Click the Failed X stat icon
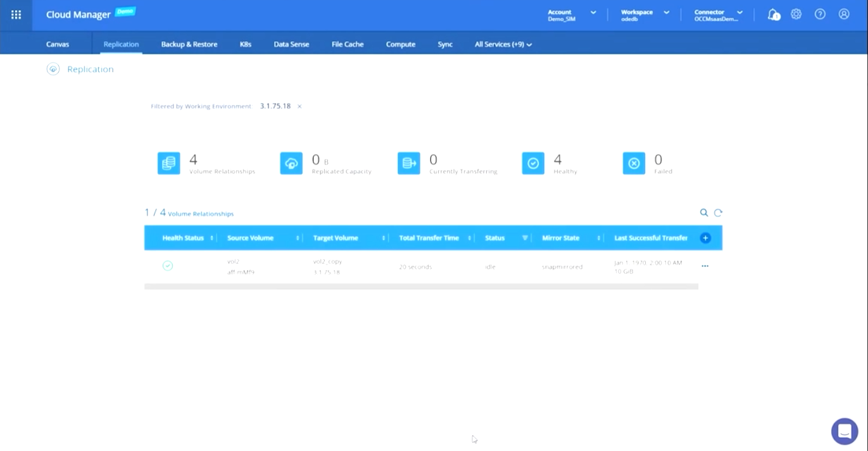This screenshot has height=451, width=868. (634, 163)
